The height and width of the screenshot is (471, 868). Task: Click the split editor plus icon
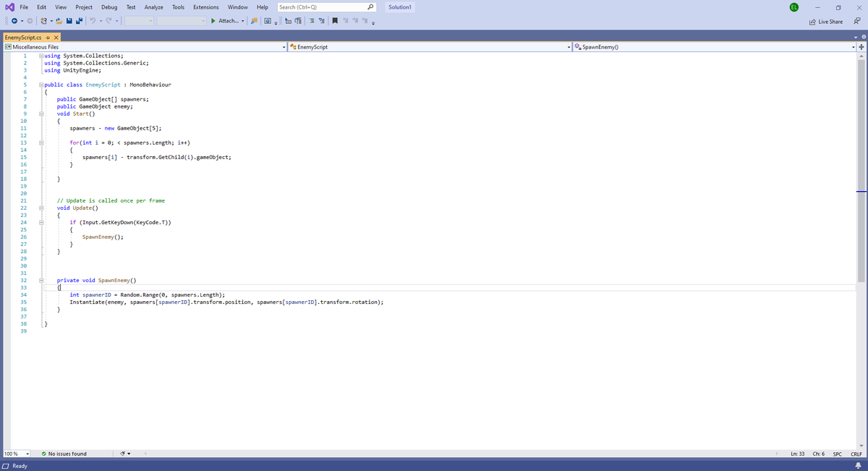(x=861, y=47)
